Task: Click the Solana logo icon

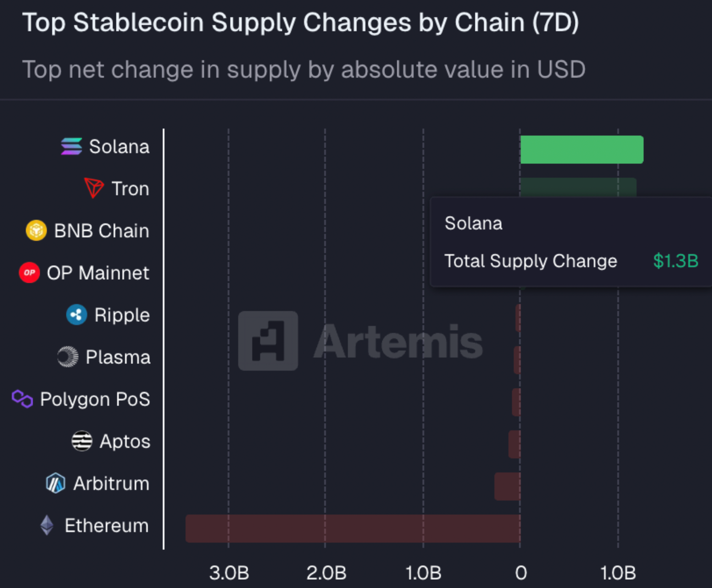Action: (x=71, y=146)
